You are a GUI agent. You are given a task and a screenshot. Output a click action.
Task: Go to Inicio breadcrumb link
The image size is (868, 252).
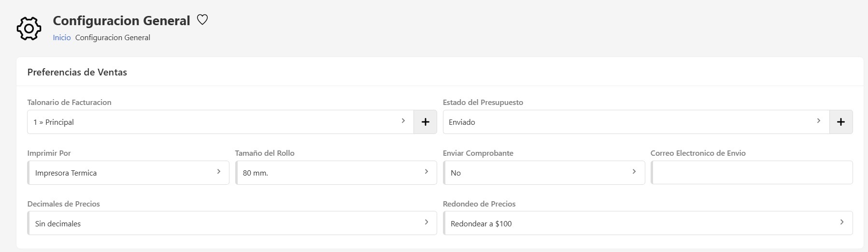(x=62, y=38)
